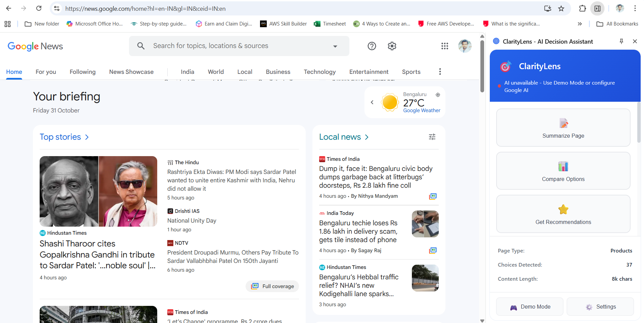Image resolution: width=644 pixels, height=323 pixels.
Task: Open the Shashi Tharoor headline article
Action: (97, 255)
